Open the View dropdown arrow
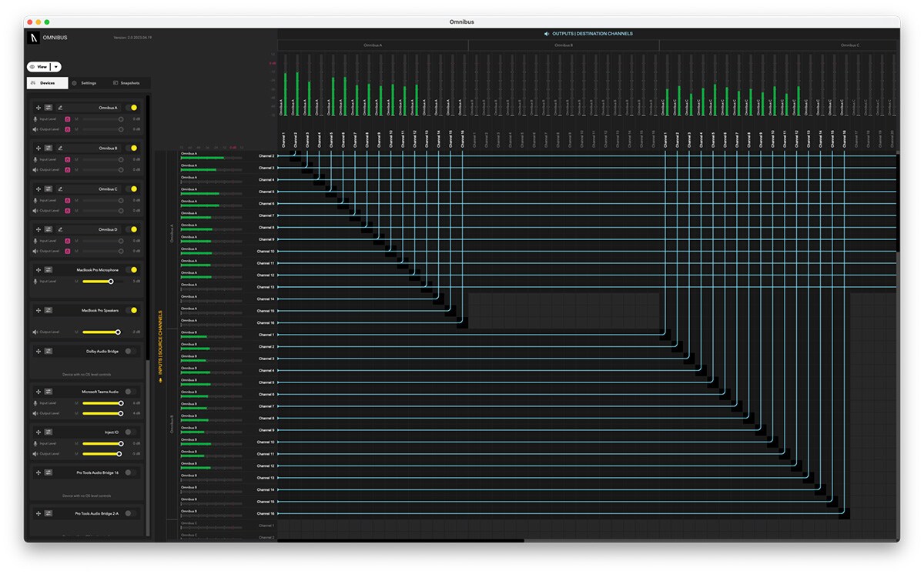Screen dimensions: 924x574 click(56, 67)
